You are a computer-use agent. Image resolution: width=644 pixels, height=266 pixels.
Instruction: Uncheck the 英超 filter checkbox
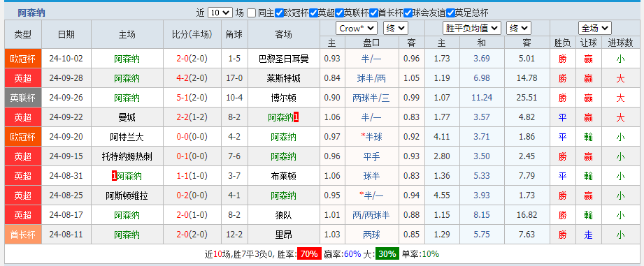coord(313,13)
